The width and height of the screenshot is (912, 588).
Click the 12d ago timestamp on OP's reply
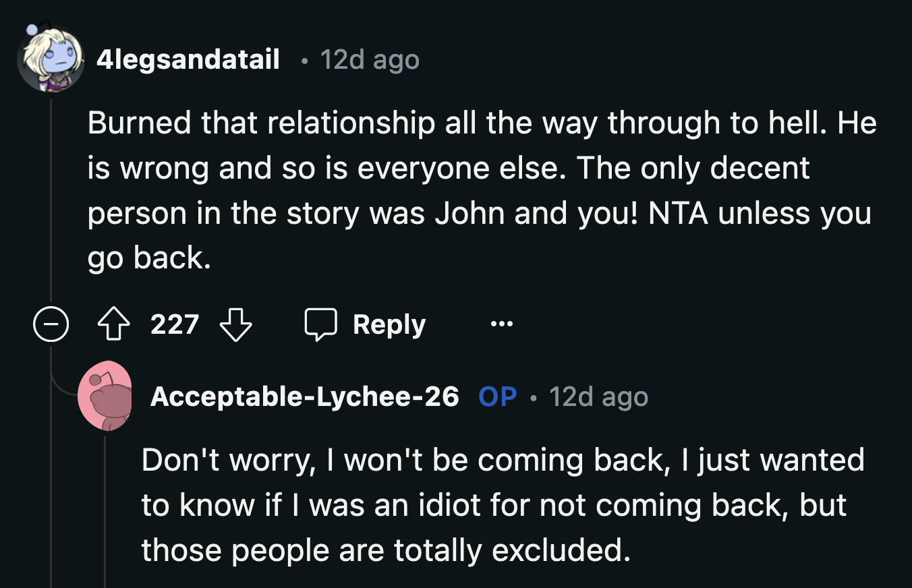click(x=598, y=397)
